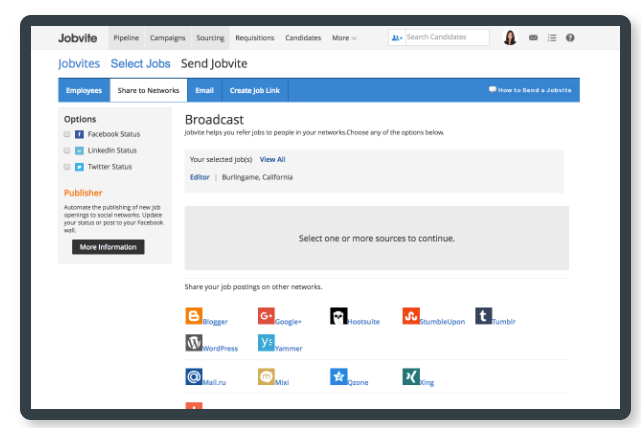Image resolution: width=641 pixels, height=428 pixels.
Task: Click the Burlingame, California location text
Action: (257, 177)
